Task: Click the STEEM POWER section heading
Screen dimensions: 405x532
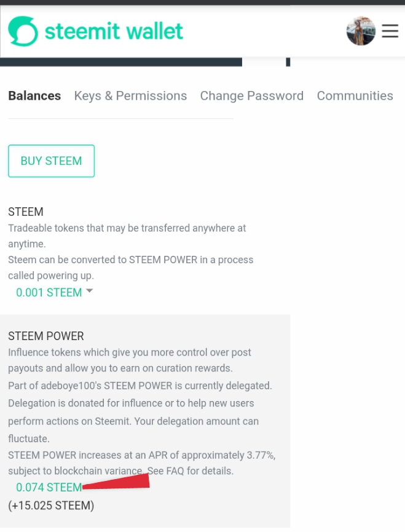Action: click(46, 336)
